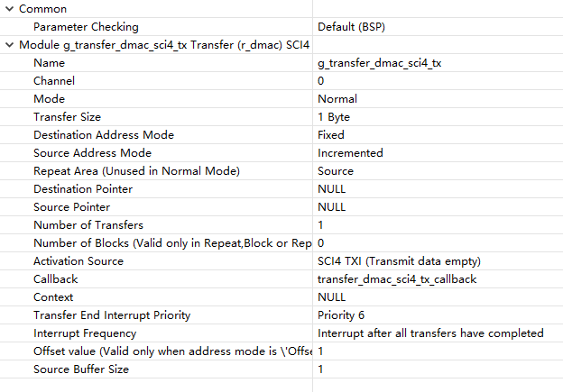Select the Source Buffer Size property row

tap(281, 369)
